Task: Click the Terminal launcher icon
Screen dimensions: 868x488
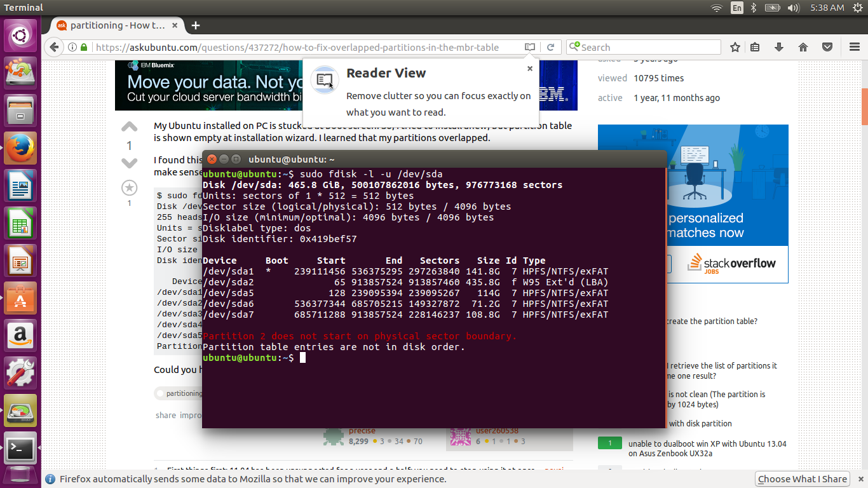Action: (x=20, y=449)
